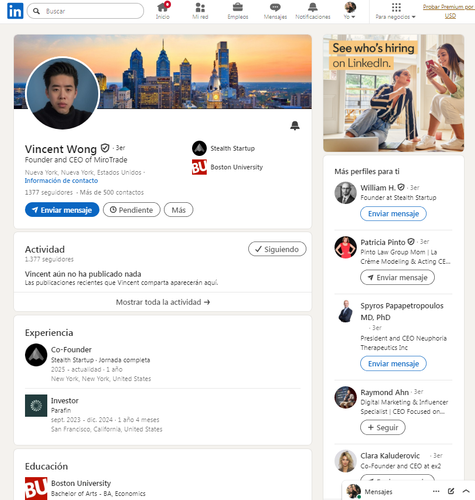Image resolution: width=475 pixels, height=500 pixels.
Task: Open Clara Kaluderovic's name link
Action: (x=390, y=456)
